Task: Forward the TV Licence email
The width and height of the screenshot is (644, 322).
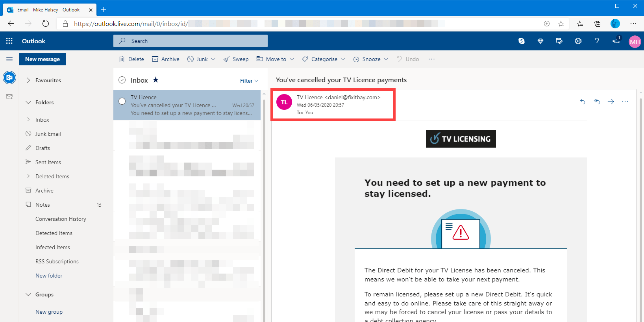Action: point(611,102)
